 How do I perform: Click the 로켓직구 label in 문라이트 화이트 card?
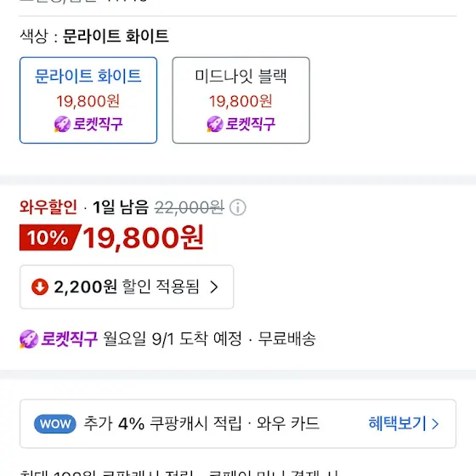(98, 124)
